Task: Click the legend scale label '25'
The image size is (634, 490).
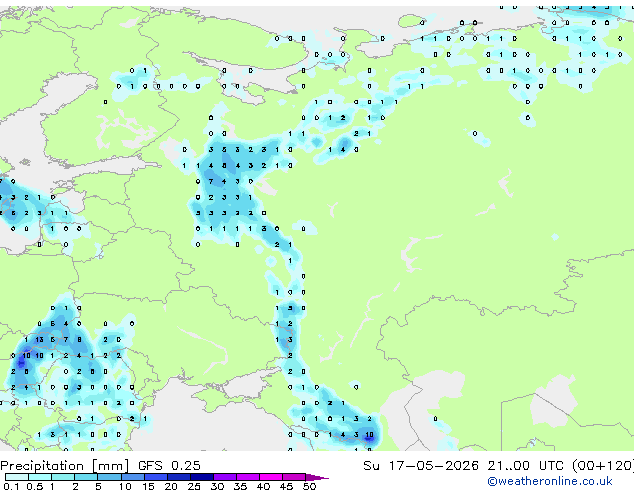Action: coord(194,486)
